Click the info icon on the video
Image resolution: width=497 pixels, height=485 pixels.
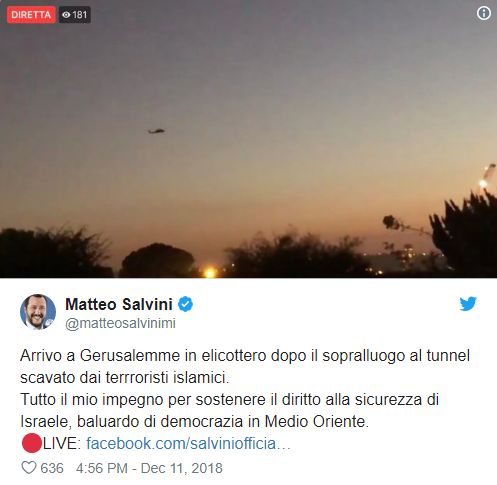(x=484, y=13)
